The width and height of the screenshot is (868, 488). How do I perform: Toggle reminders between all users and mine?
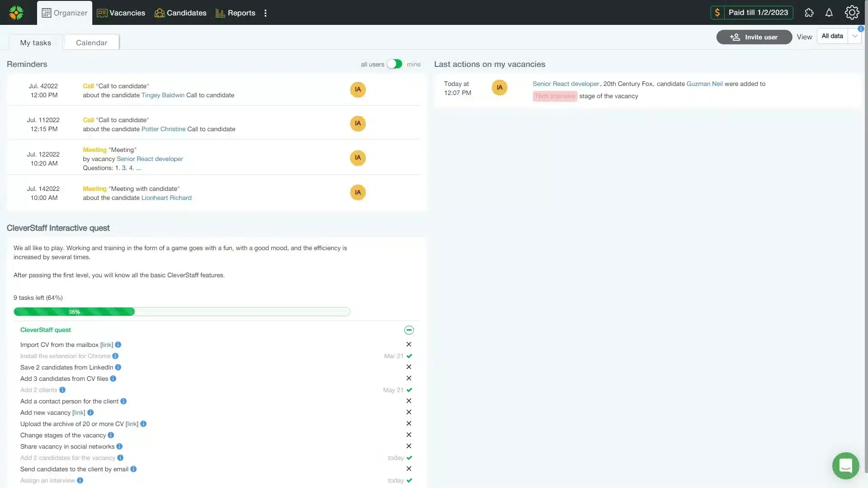point(394,64)
